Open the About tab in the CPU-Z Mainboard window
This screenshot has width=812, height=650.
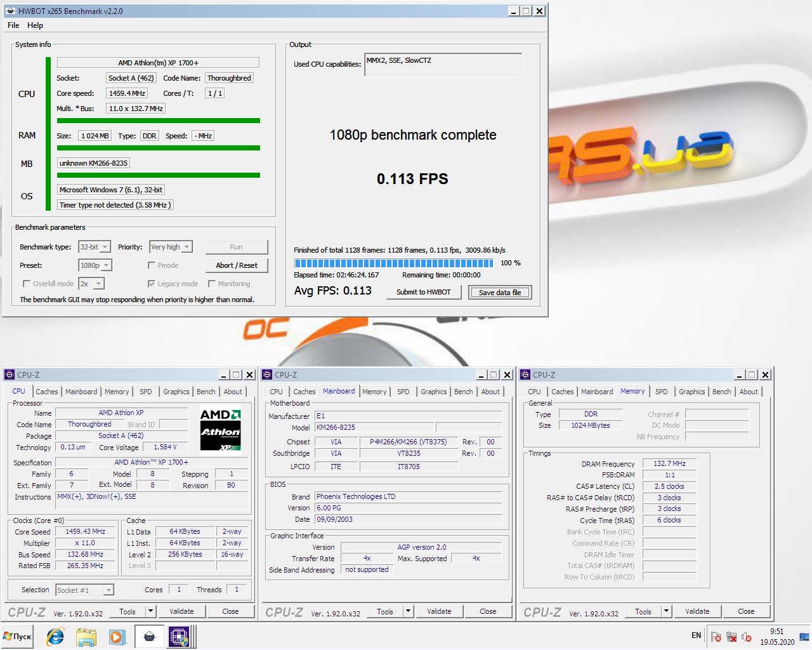490,392
